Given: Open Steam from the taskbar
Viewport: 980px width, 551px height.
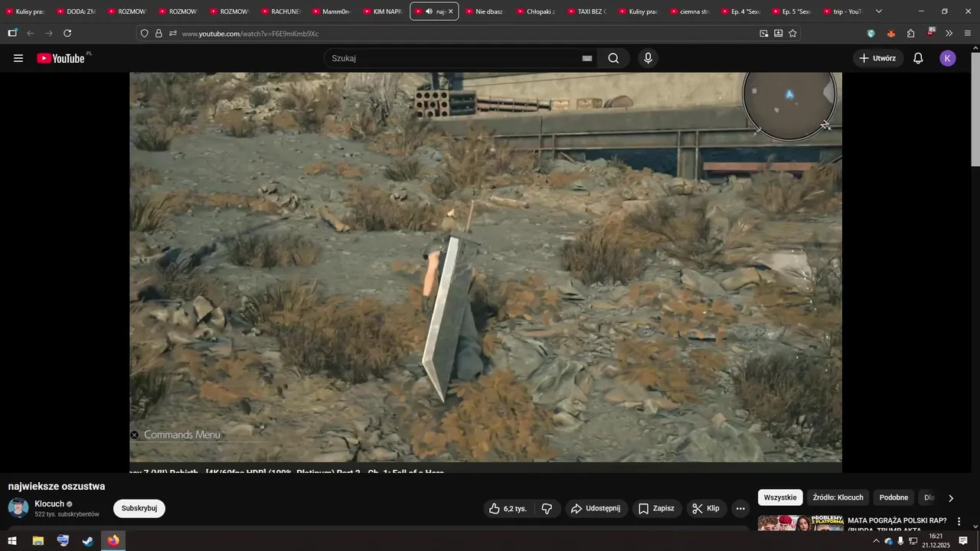Looking at the screenshot, I should tap(88, 541).
